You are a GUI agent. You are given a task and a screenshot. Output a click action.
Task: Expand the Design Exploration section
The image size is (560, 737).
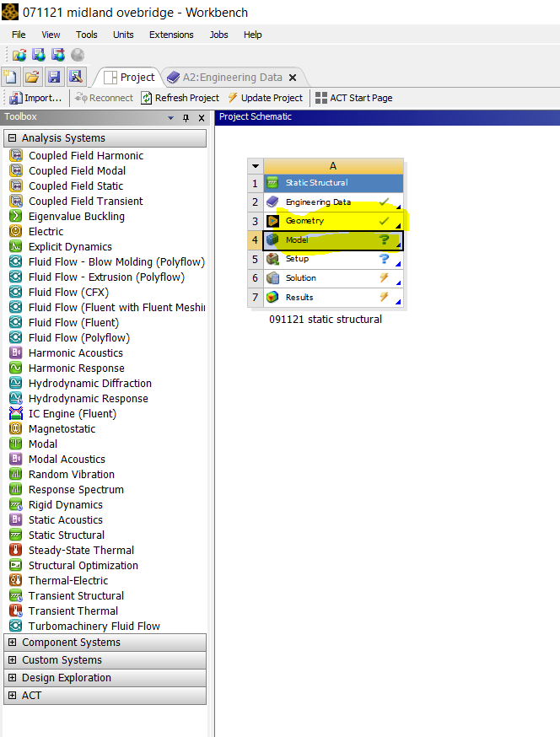pos(12,677)
